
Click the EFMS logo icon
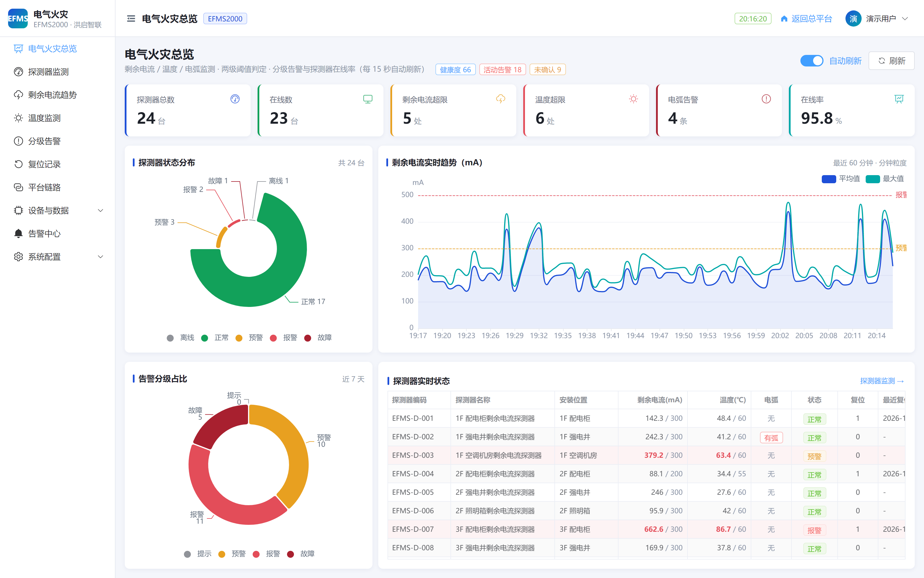pos(18,19)
